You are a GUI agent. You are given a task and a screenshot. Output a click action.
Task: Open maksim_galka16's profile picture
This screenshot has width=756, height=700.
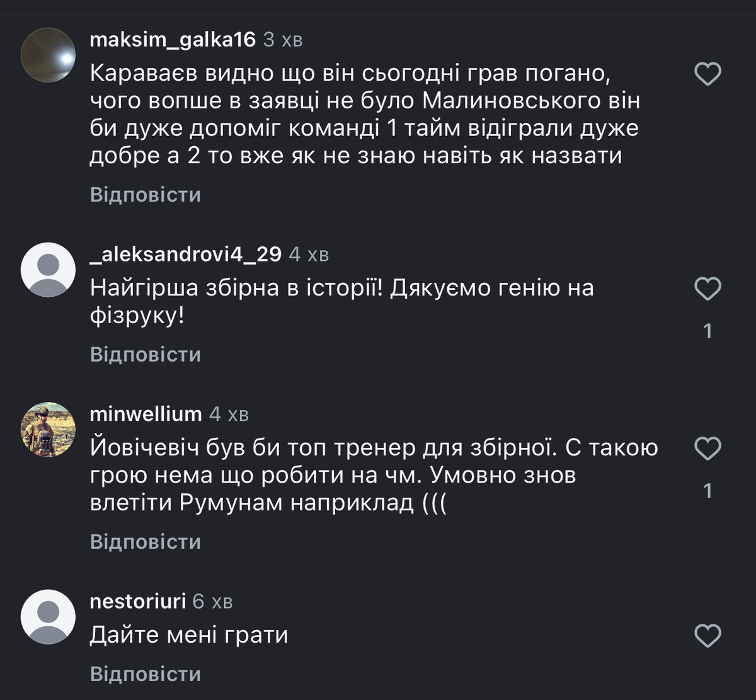pos(48,55)
